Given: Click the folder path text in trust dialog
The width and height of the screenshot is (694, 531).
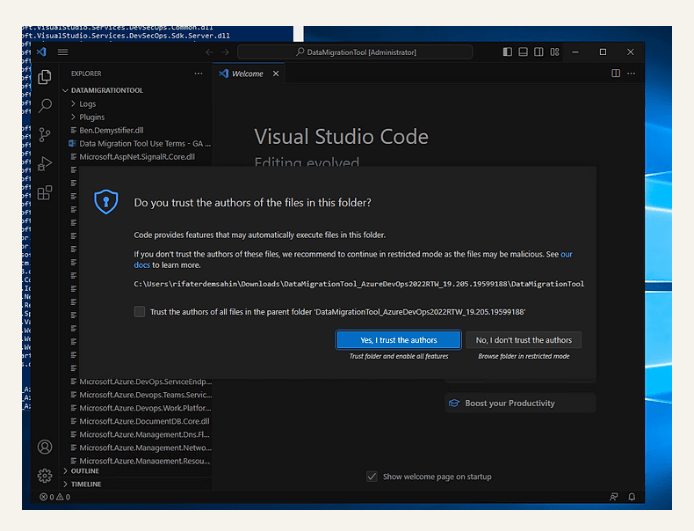Looking at the screenshot, I should [359, 284].
